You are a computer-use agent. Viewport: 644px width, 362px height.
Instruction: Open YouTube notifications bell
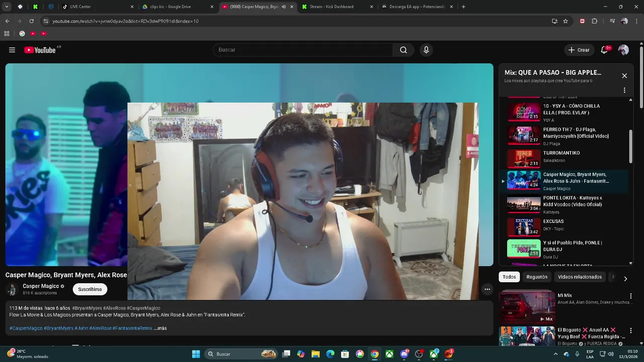point(604,50)
